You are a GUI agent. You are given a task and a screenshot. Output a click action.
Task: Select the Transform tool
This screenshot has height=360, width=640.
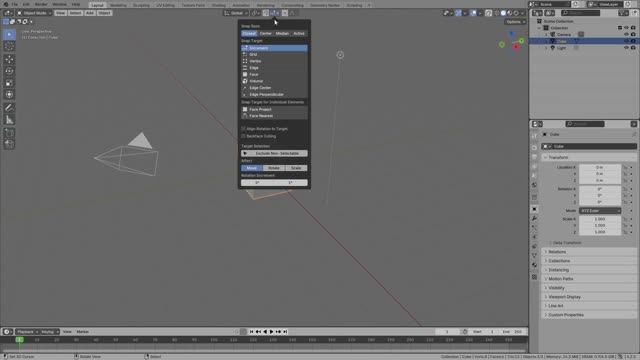(9, 95)
